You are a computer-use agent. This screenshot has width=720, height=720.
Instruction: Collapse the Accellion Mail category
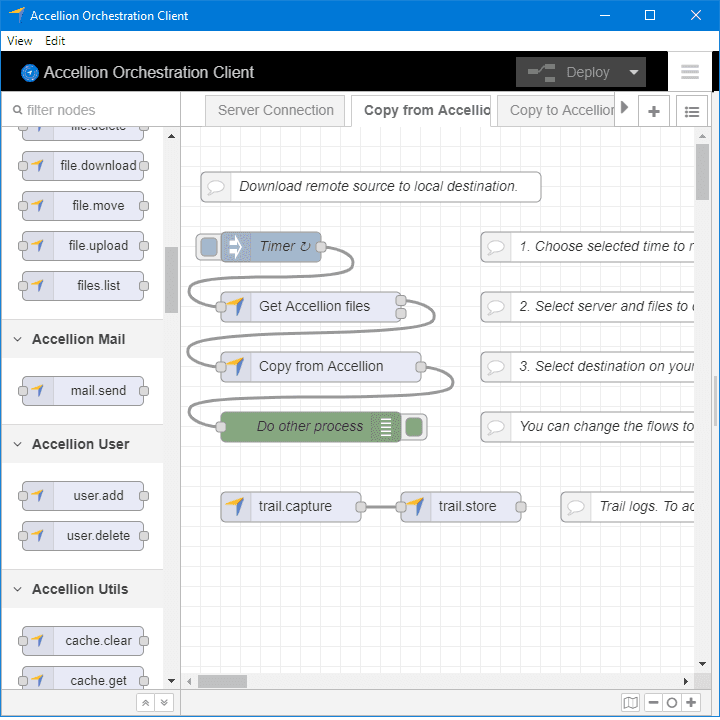pyautogui.click(x=17, y=339)
